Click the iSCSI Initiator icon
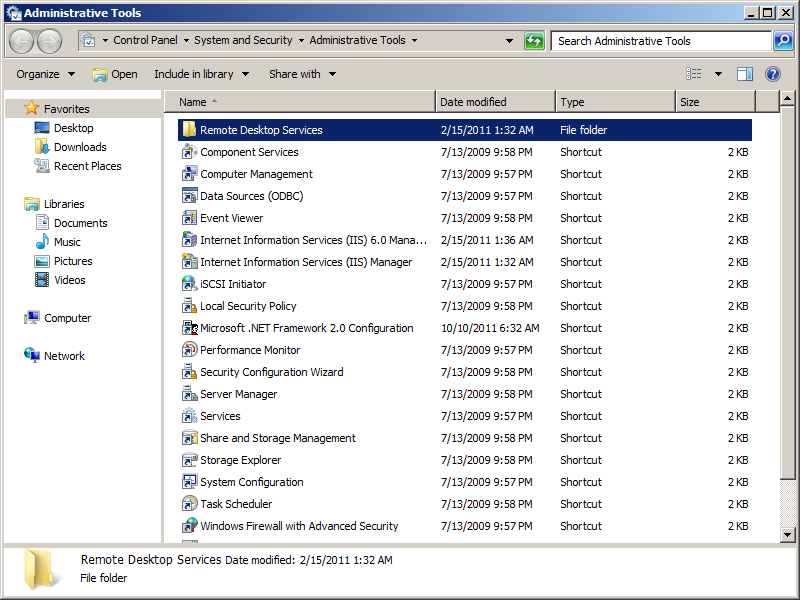This screenshot has height=600, width=800. 189,283
